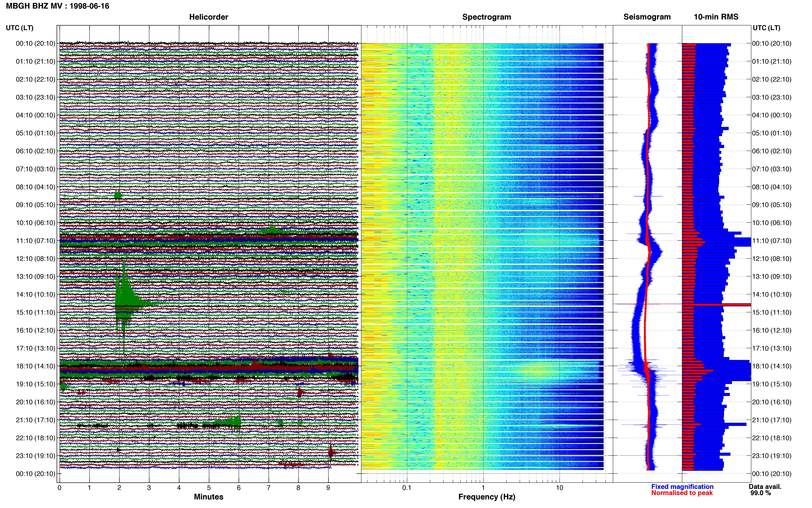Click left time label '01:10 (21:10)'
This screenshot has width=812, height=508.
click(x=36, y=61)
